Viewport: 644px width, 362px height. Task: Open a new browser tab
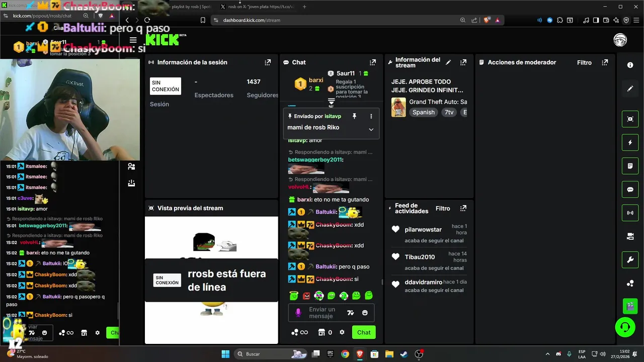(x=304, y=7)
